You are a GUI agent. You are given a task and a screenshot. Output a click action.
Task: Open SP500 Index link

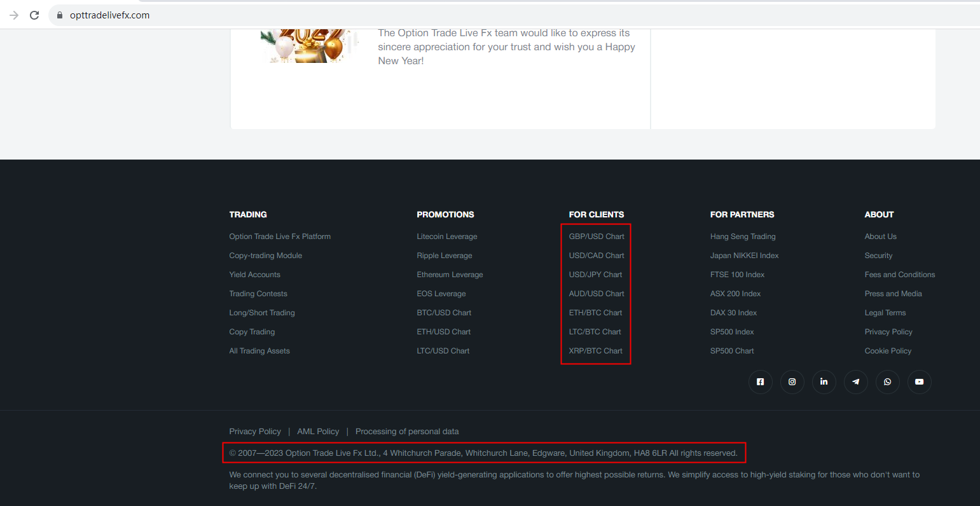[x=732, y=332]
